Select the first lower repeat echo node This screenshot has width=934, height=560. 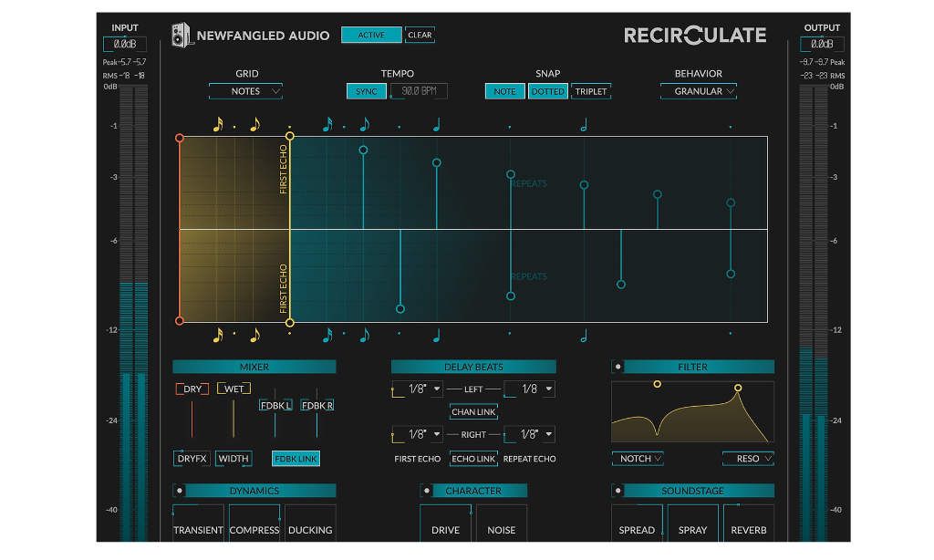(400, 308)
